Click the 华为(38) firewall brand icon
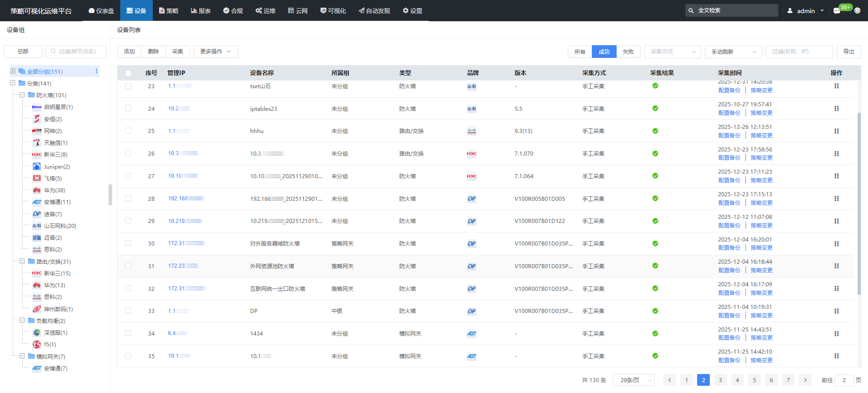The image size is (868, 393). tap(37, 190)
